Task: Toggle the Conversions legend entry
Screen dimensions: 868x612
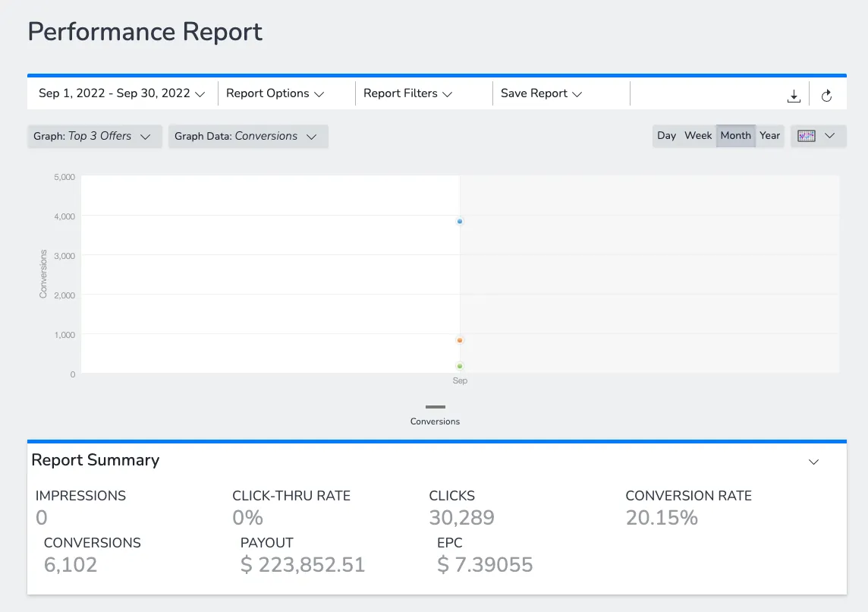Action: pyautogui.click(x=435, y=415)
